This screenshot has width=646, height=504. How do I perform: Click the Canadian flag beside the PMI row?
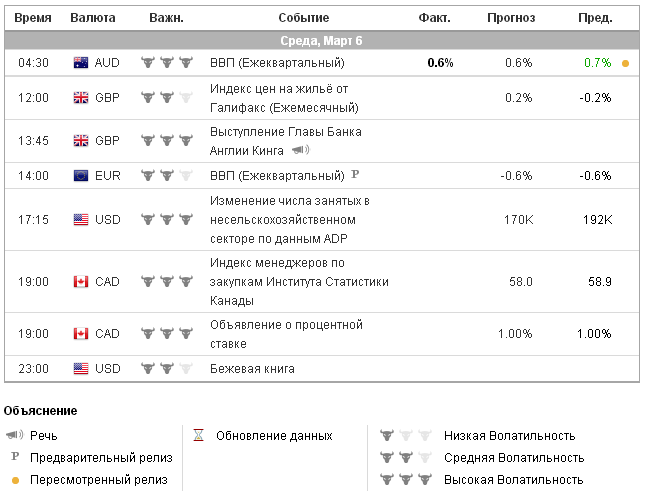pyautogui.click(x=82, y=282)
